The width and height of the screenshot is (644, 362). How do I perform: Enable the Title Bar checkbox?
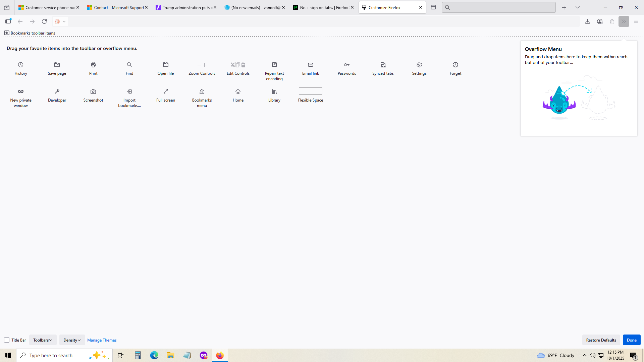[7, 340]
